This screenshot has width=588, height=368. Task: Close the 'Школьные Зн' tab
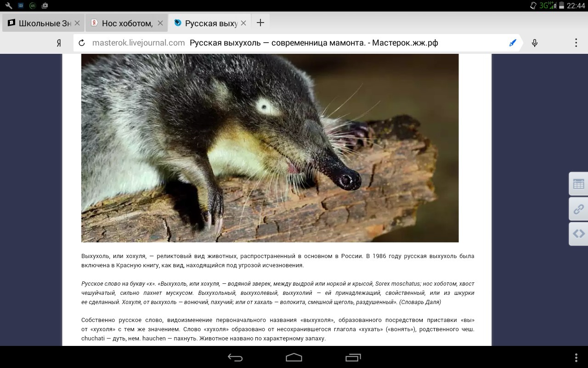pyautogui.click(x=77, y=23)
